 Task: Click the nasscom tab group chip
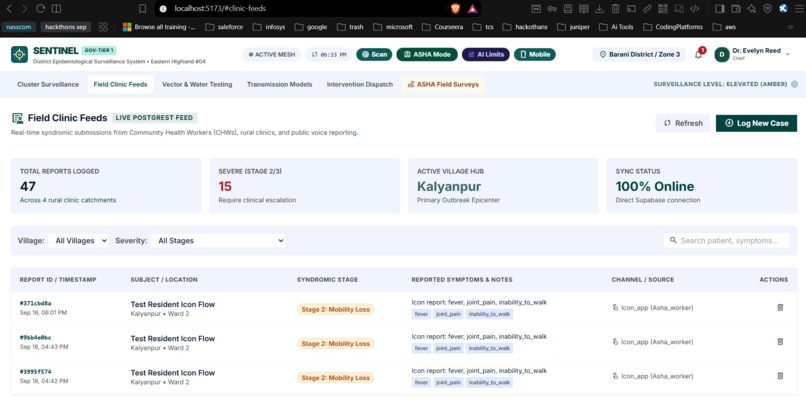19,27
